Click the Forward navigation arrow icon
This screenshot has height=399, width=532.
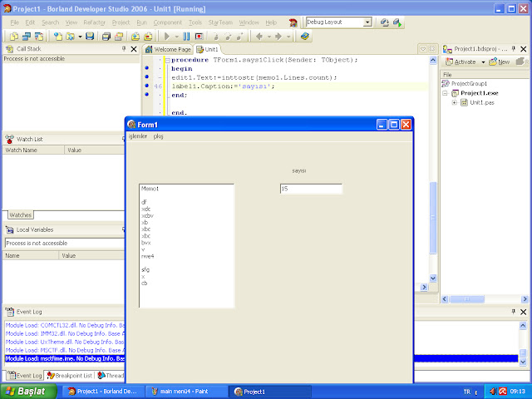click(x=278, y=37)
